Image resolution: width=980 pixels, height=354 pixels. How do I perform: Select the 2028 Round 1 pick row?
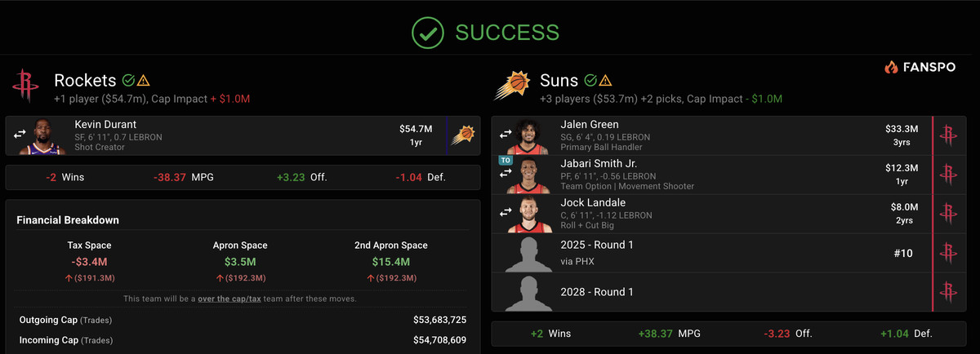[710, 292]
